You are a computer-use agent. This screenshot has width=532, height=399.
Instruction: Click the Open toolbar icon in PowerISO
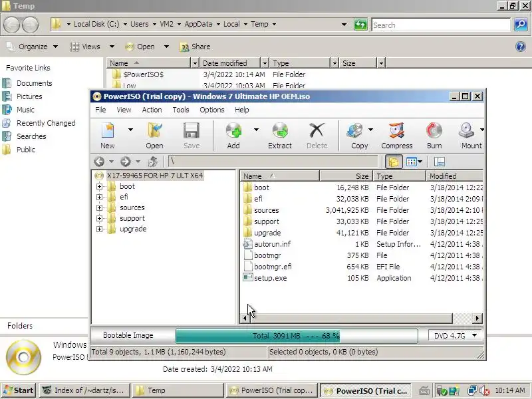point(155,131)
